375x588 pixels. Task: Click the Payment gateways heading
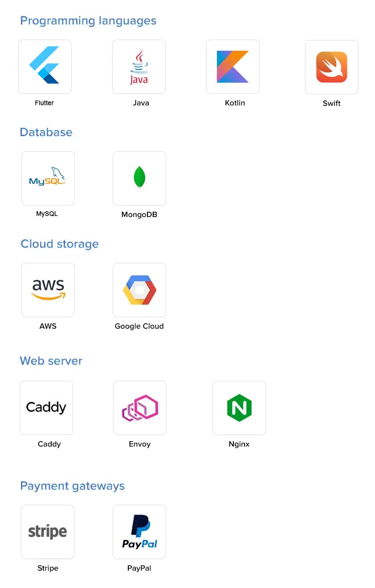(72, 486)
